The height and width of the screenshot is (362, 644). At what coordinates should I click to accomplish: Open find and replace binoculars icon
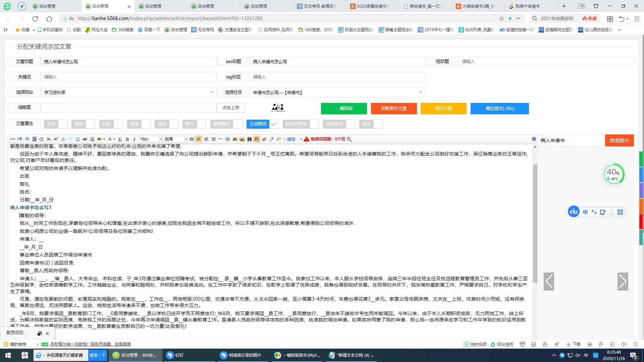249,139
